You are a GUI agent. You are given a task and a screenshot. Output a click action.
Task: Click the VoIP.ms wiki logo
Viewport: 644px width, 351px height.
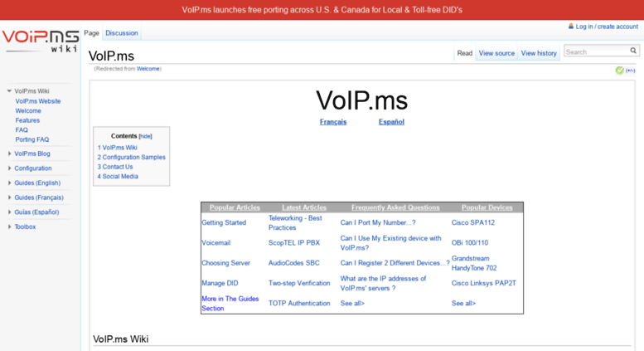click(41, 41)
